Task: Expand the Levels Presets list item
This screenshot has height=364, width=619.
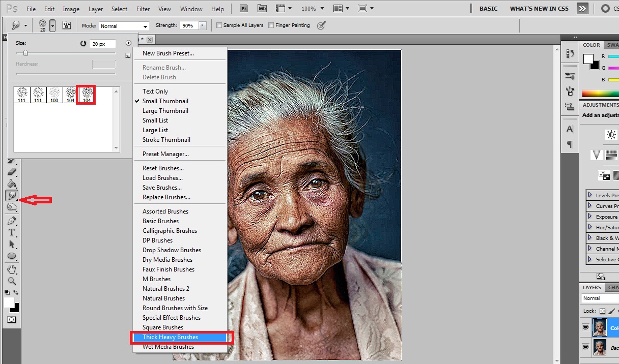Action: click(x=590, y=195)
